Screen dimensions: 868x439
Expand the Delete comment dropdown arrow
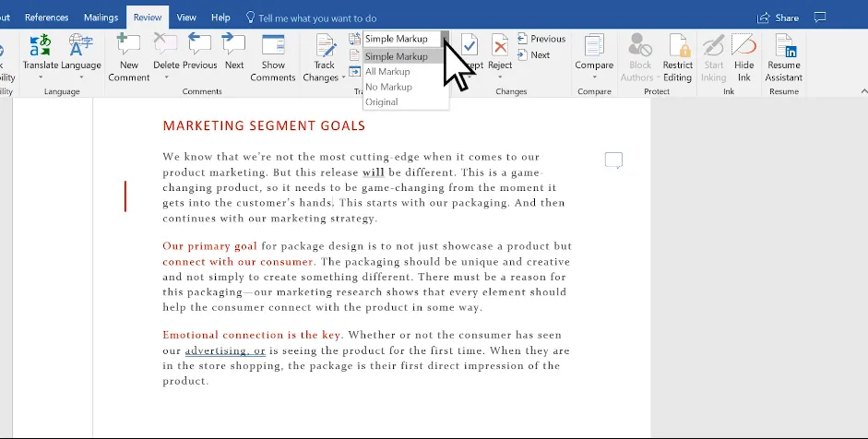[166, 77]
